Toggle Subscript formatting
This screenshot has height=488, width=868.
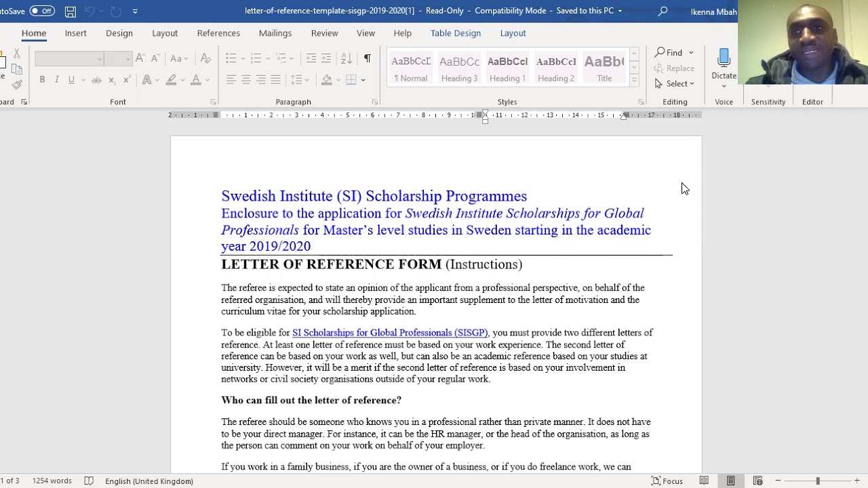pyautogui.click(x=112, y=80)
